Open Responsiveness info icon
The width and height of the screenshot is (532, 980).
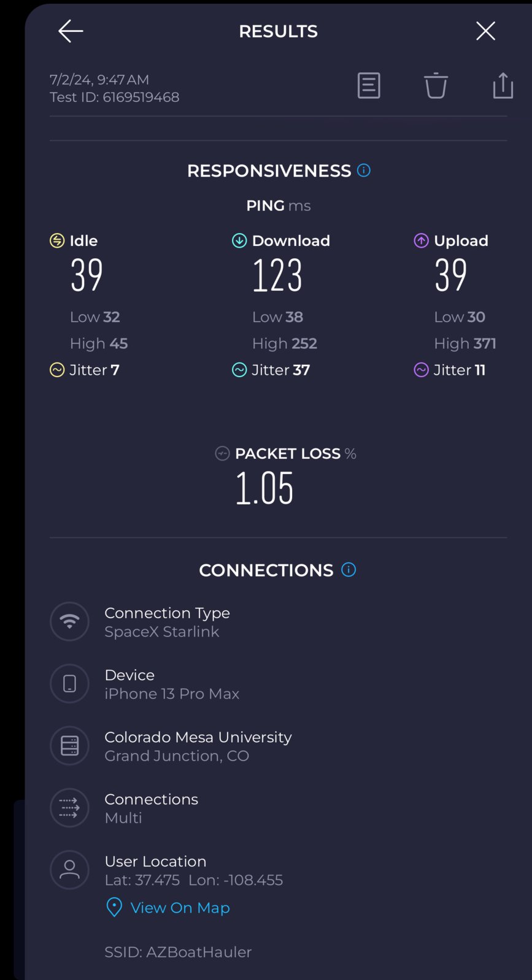coord(364,170)
